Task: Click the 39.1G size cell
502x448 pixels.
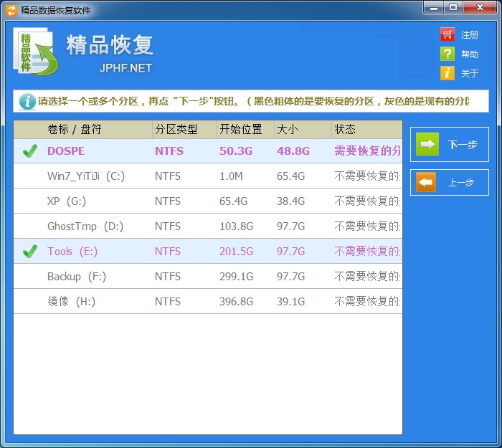Action: 290,302
